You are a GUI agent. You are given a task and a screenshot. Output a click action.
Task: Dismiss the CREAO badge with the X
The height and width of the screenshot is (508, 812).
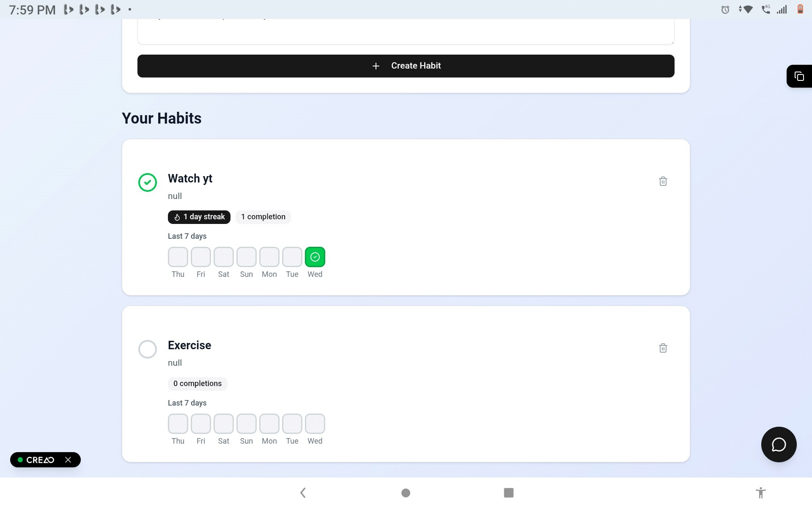(x=68, y=460)
